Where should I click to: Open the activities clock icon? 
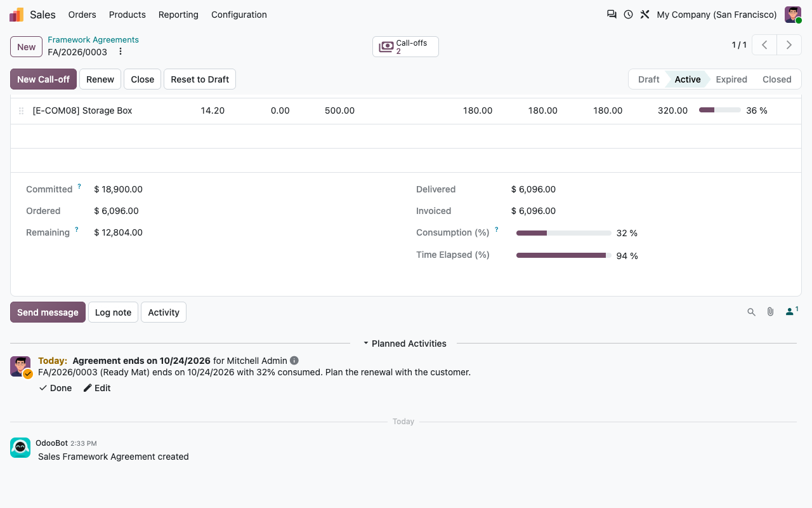coord(628,15)
